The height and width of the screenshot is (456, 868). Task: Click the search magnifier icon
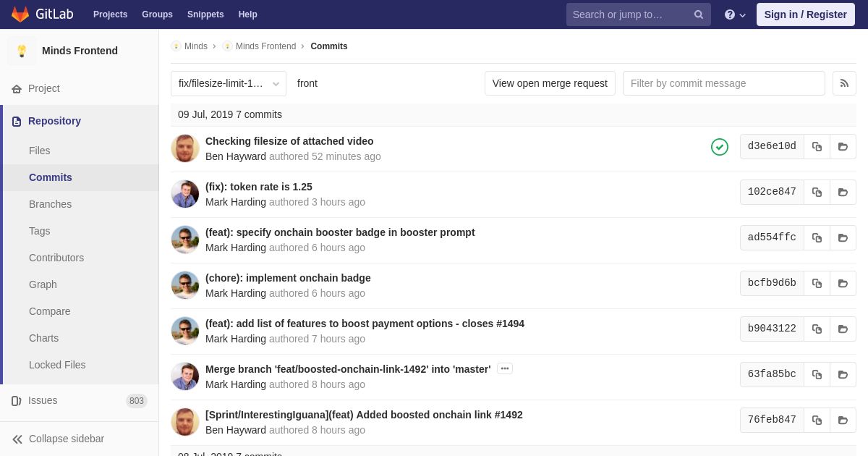coord(699,14)
